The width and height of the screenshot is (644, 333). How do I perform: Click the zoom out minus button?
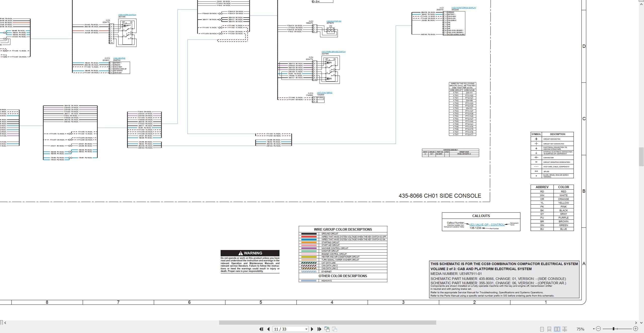598,329
